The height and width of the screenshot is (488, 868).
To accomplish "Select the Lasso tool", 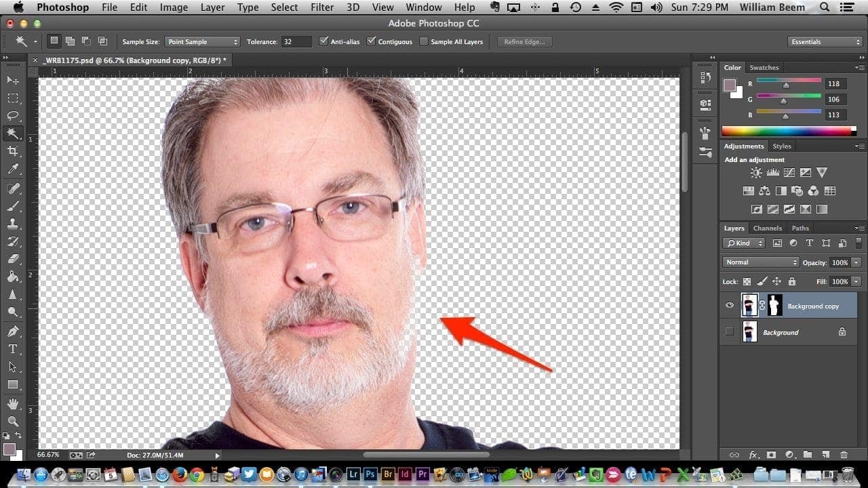I will 13,115.
